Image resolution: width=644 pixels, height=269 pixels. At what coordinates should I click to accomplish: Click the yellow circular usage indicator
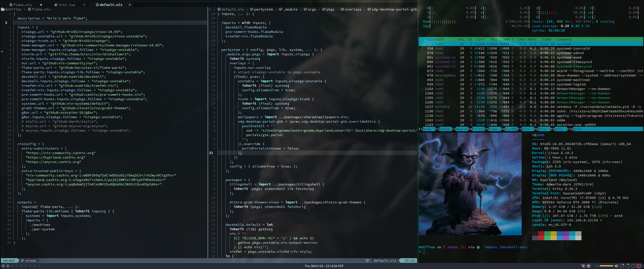click(x=628, y=266)
